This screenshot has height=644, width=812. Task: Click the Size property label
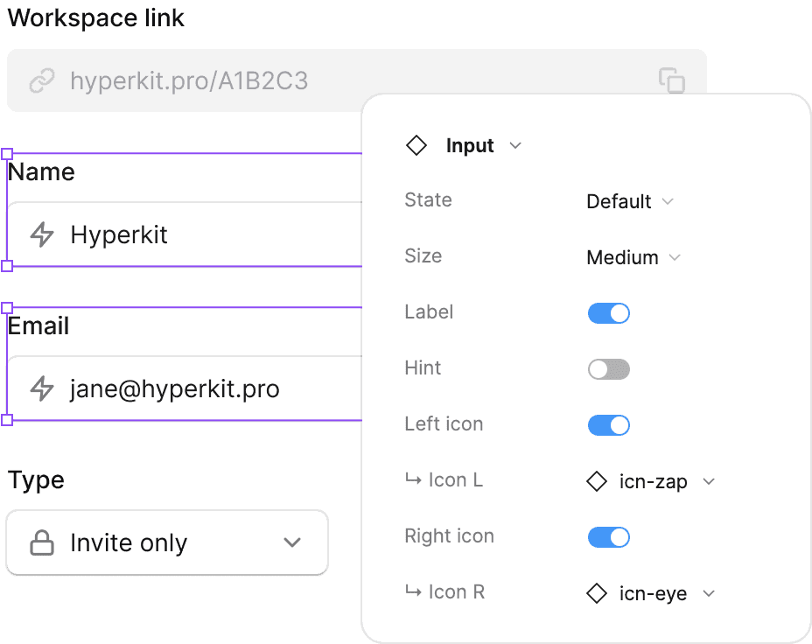point(423,255)
